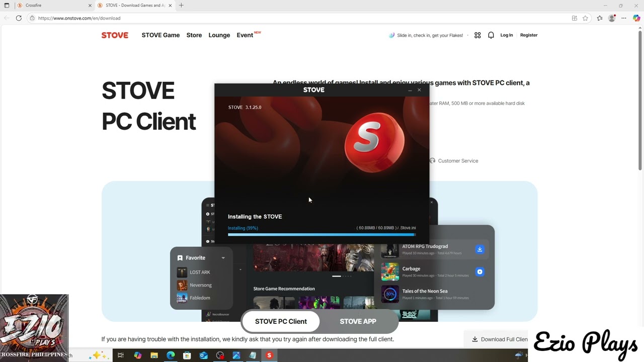Click the Customer Service headset icon
Screen dimensions: 644x362
point(432,161)
